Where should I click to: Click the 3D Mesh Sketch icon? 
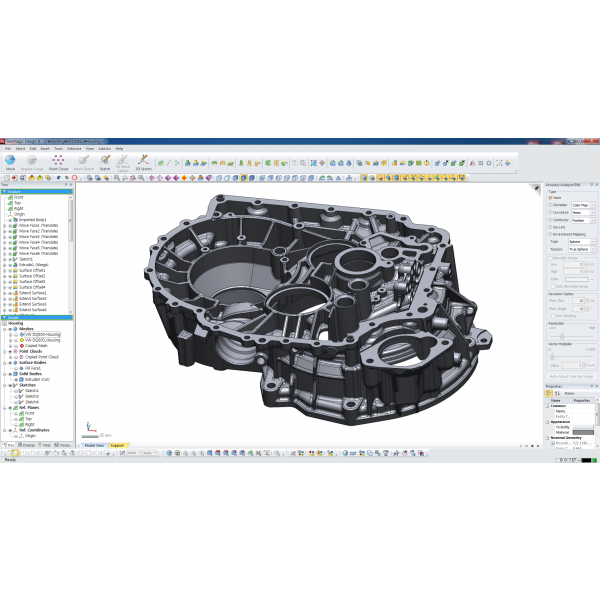(x=123, y=160)
